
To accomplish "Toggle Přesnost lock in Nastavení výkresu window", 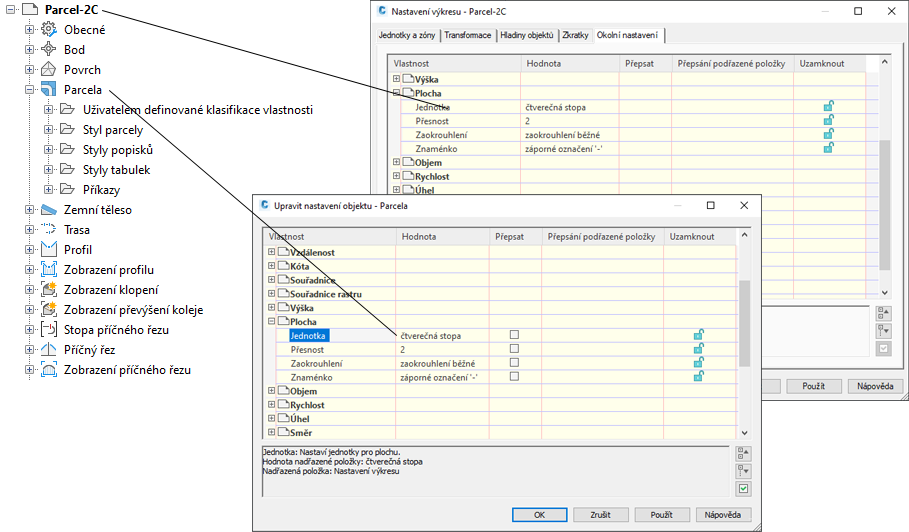I will coord(828,120).
